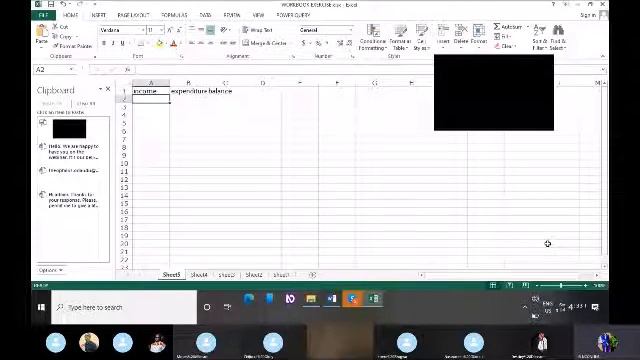640x360 pixels.
Task: Collapse the ribbon with the caret
Action: point(603,56)
